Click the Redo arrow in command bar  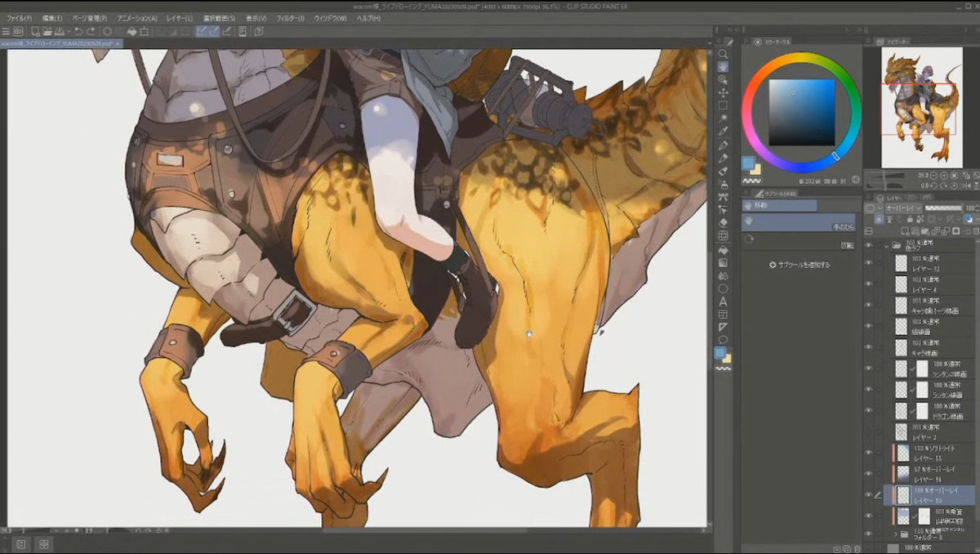91,31
